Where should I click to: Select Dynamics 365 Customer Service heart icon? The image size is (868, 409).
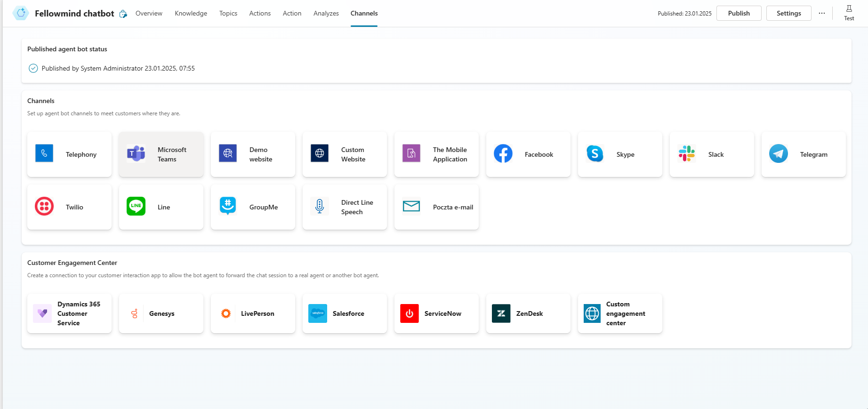[42, 313]
